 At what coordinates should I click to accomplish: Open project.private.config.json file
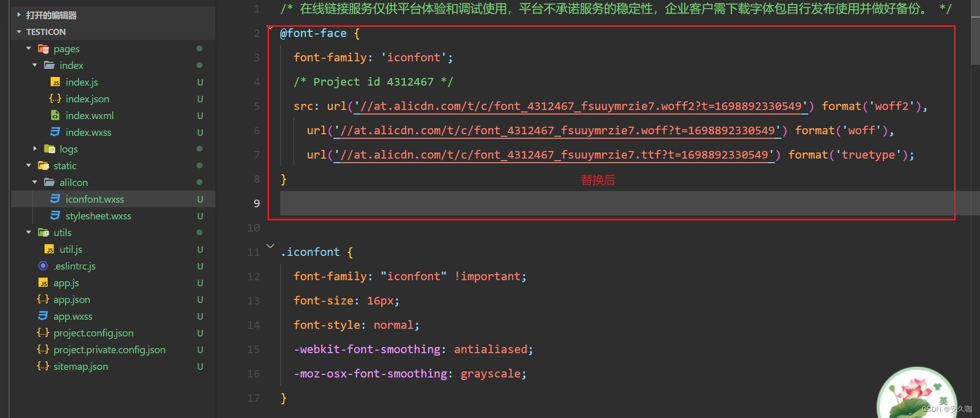click(x=109, y=350)
